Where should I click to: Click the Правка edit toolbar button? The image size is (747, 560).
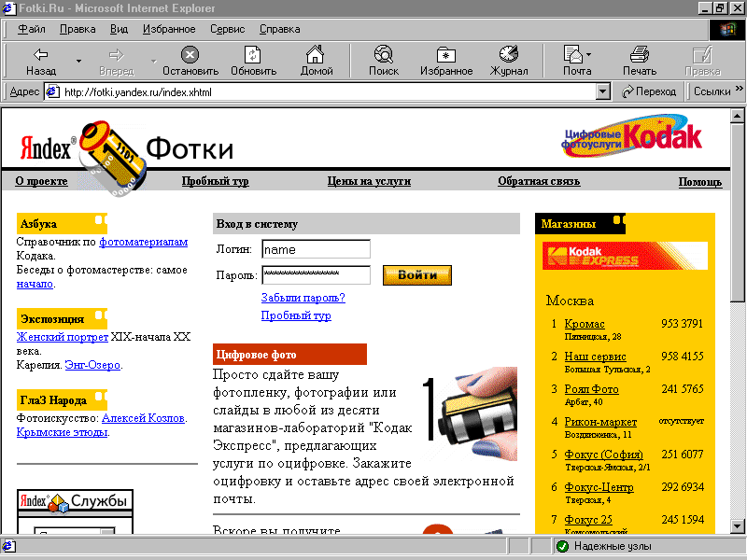(x=702, y=61)
